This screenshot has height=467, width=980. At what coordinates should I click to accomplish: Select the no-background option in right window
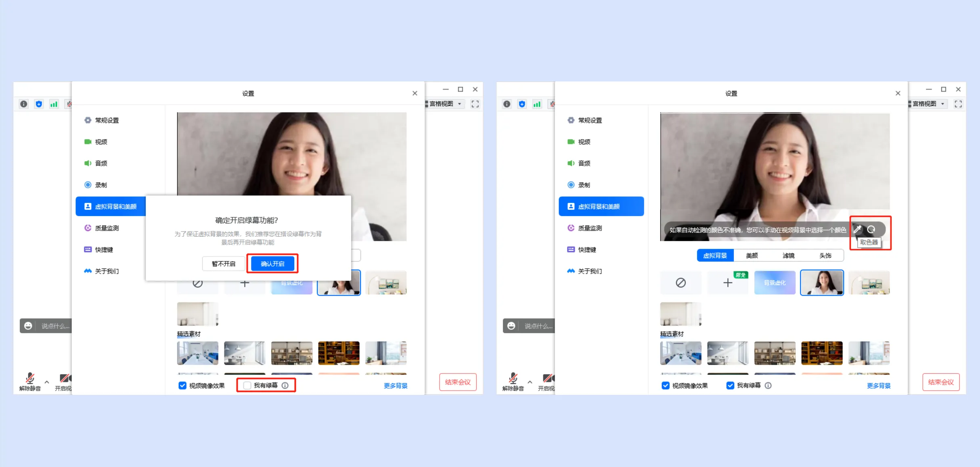[x=681, y=283]
